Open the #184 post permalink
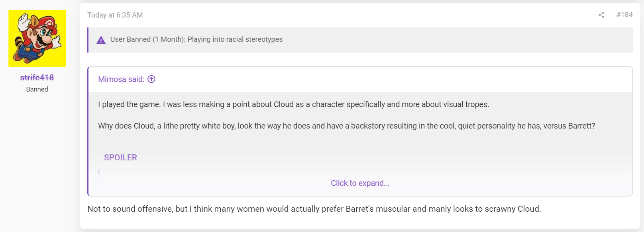Viewport: 644px width, 232px height. coord(624,15)
